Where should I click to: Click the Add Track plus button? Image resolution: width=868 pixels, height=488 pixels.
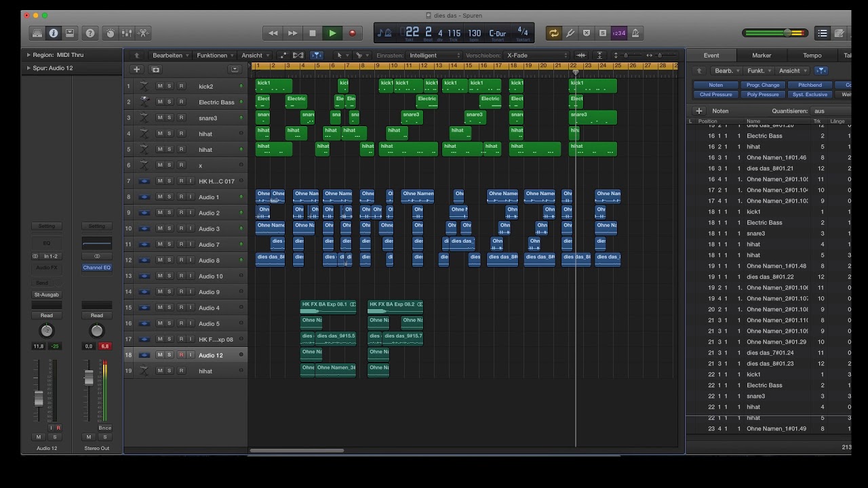click(x=136, y=69)
